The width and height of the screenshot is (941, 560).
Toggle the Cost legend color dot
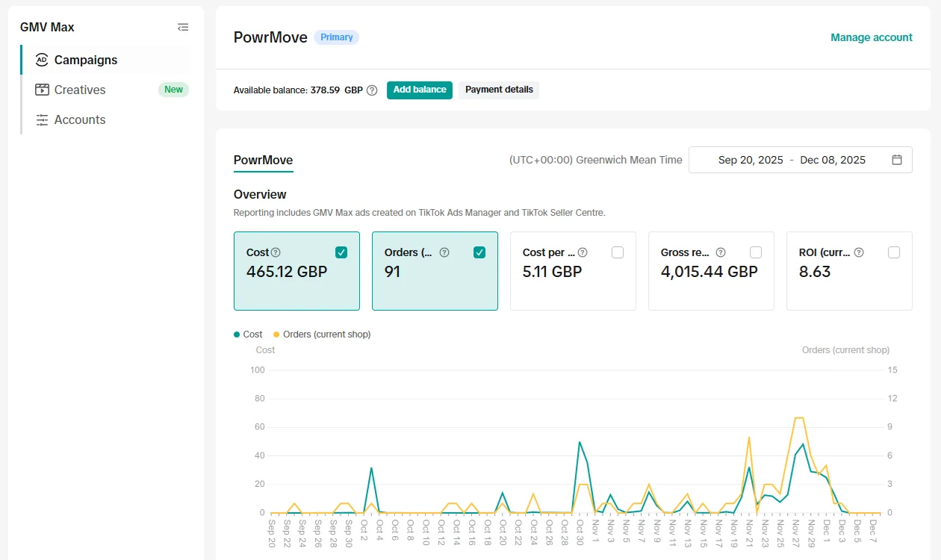point(237,335)
